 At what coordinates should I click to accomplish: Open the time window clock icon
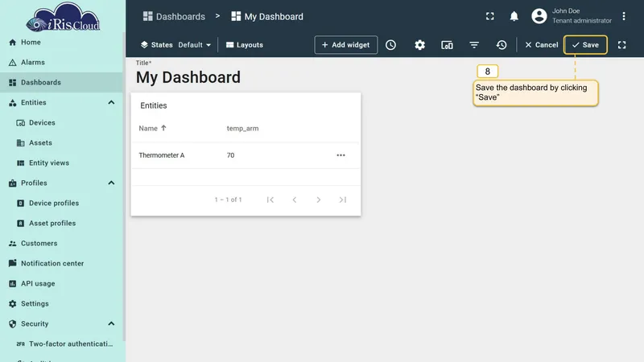click(390, 45)
